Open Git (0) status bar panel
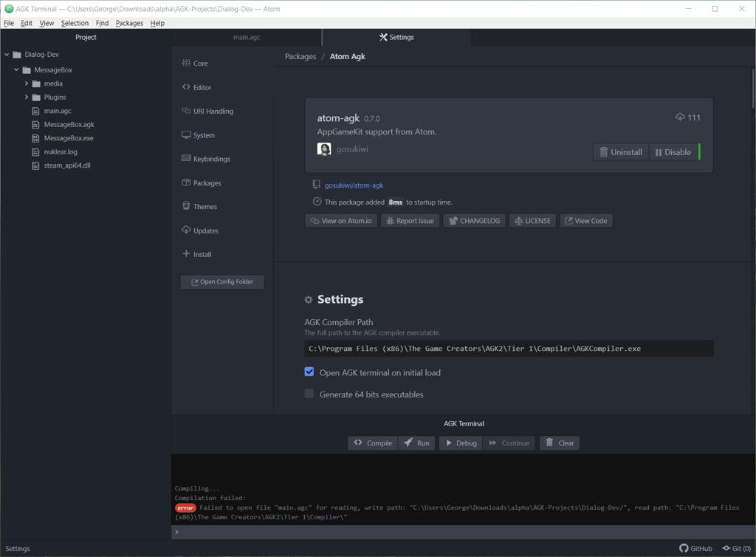 coord(736,548)
